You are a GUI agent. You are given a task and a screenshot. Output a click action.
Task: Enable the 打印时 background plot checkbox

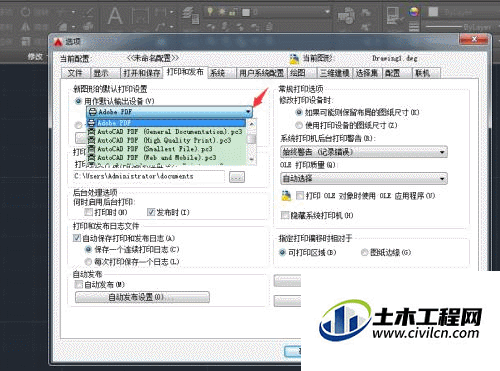88,212
